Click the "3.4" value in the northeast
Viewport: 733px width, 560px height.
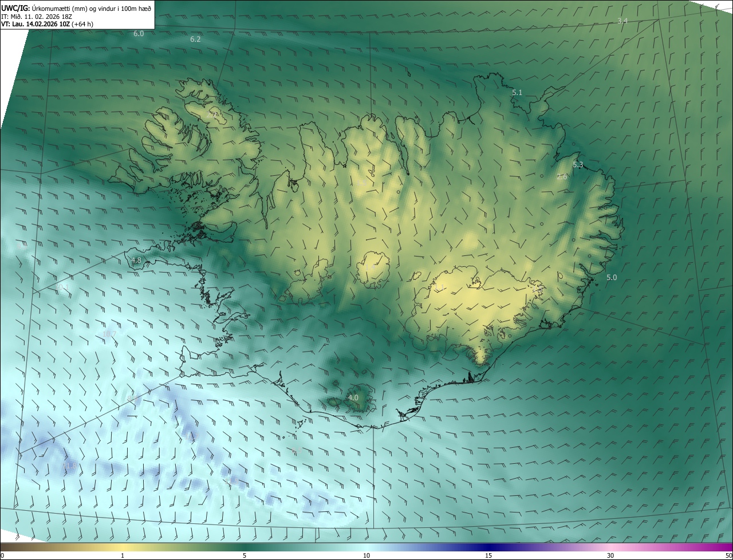(x=622, y=21)
